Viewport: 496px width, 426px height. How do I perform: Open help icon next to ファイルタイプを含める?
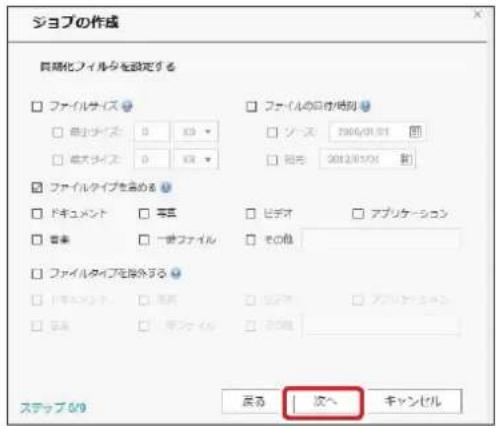point(166,188)
